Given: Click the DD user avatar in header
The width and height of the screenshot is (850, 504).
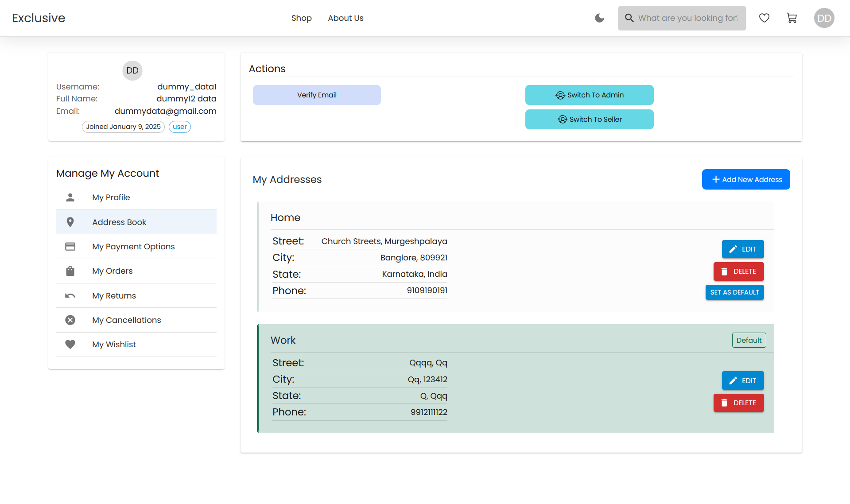Looking at the screenshot, I should (x=824, y=18).
